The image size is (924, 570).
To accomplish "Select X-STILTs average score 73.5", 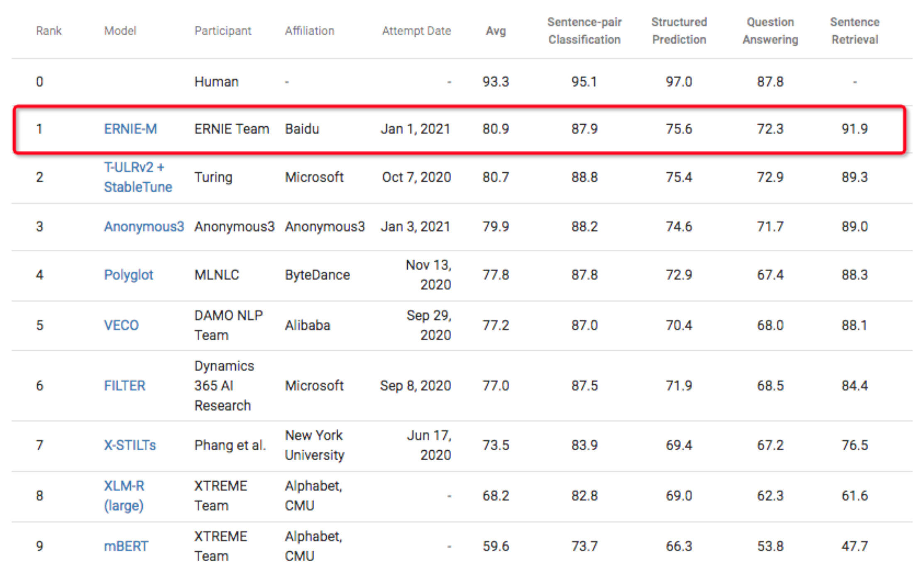I will click(x=496, y=445).
